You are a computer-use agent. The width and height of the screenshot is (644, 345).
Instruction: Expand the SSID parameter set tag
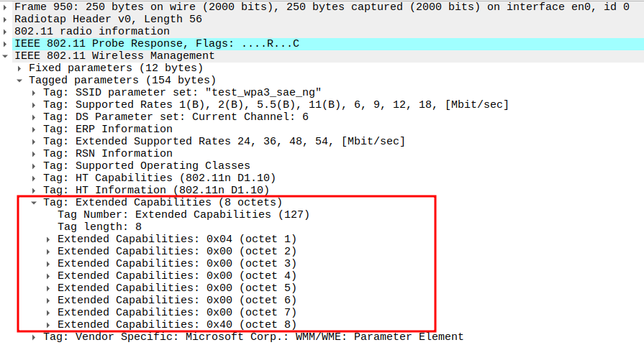pos(35,93)
